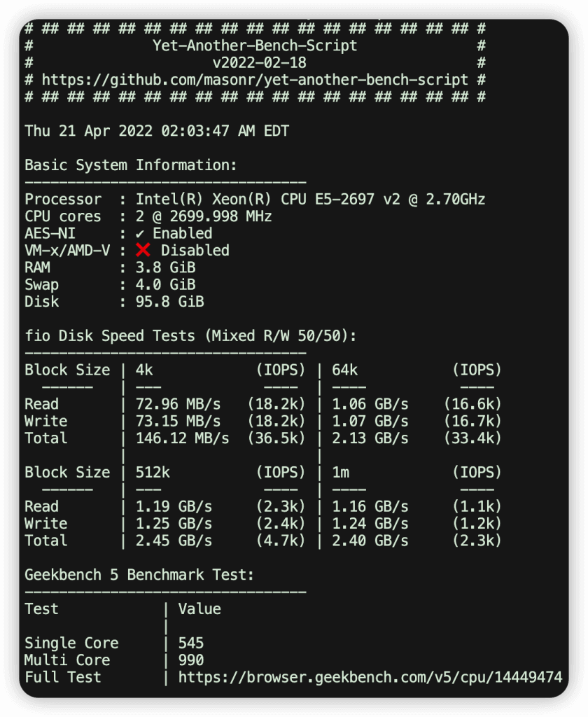Click the Single Core score 545
Image resolution: width=588 pixels, height=717 pixels.
[191, 643]
